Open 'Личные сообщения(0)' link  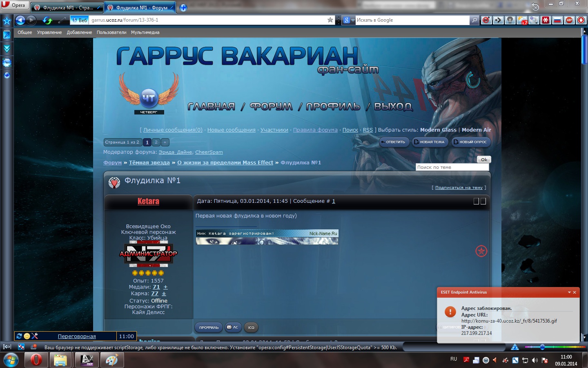click(173, 130)
